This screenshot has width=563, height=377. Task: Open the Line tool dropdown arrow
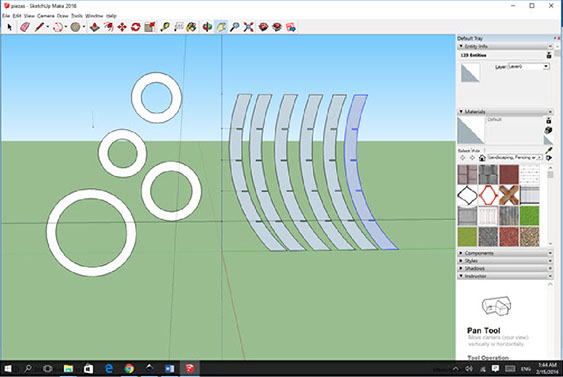tap(47, 27)
